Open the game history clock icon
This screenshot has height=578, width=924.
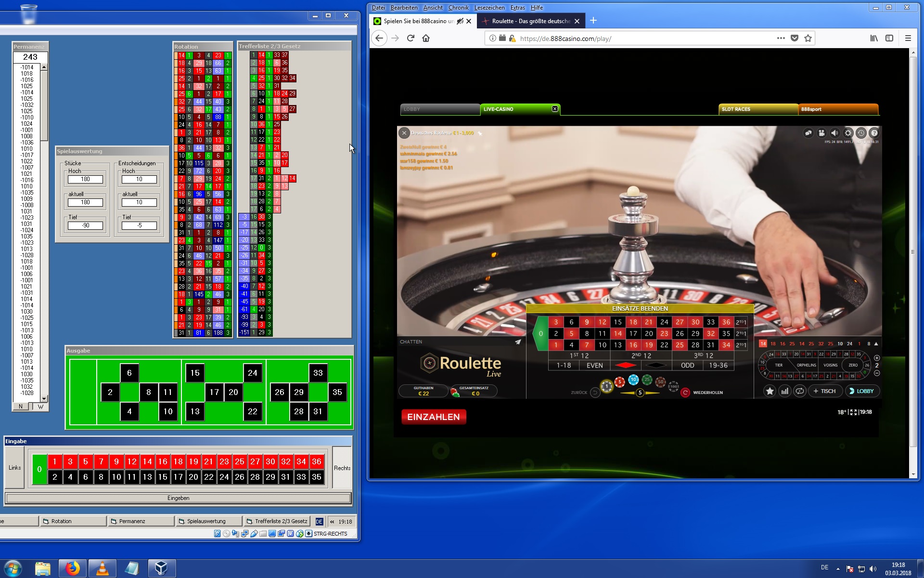coord(861,133)
